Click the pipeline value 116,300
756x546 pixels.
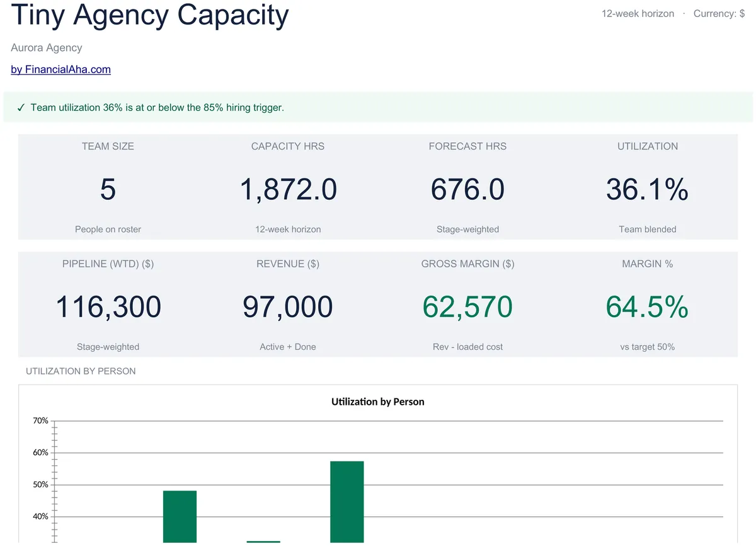click(108, 307)
